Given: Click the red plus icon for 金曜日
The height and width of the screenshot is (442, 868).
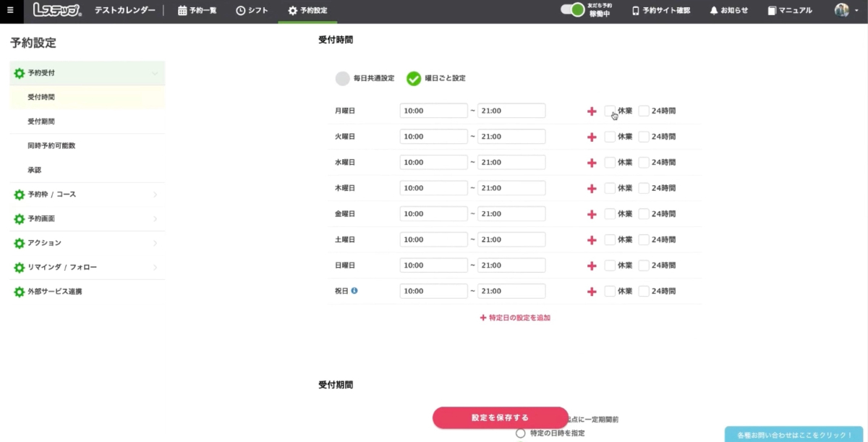Looking at the screenshot, I should coord(592,214).
